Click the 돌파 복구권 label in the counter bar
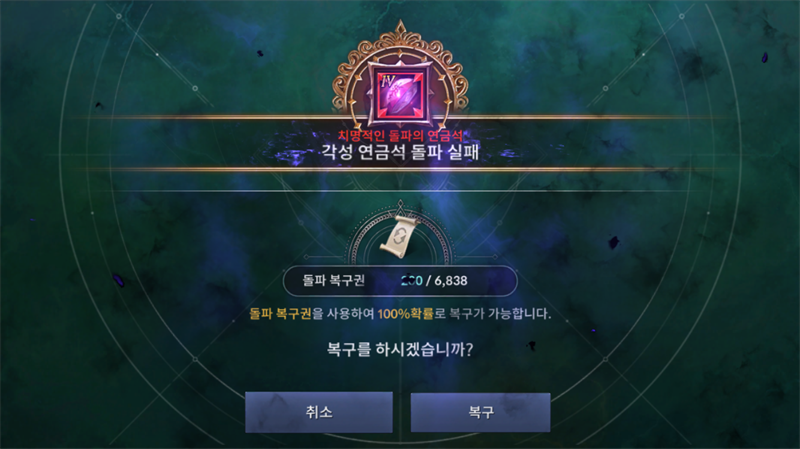This screenshot has width=800, height=449. coord(334,281)
